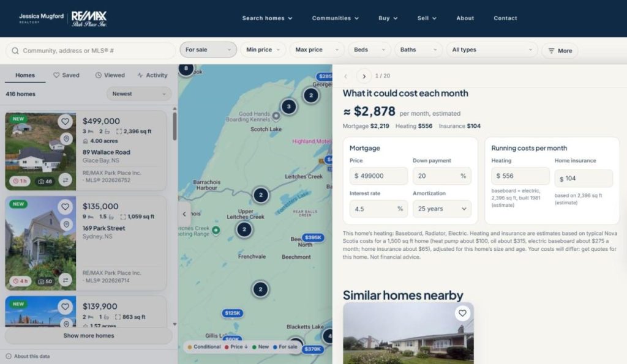Click search magnifier icon
The width and height of the screenshot is (627, 364).
[15, 51]
